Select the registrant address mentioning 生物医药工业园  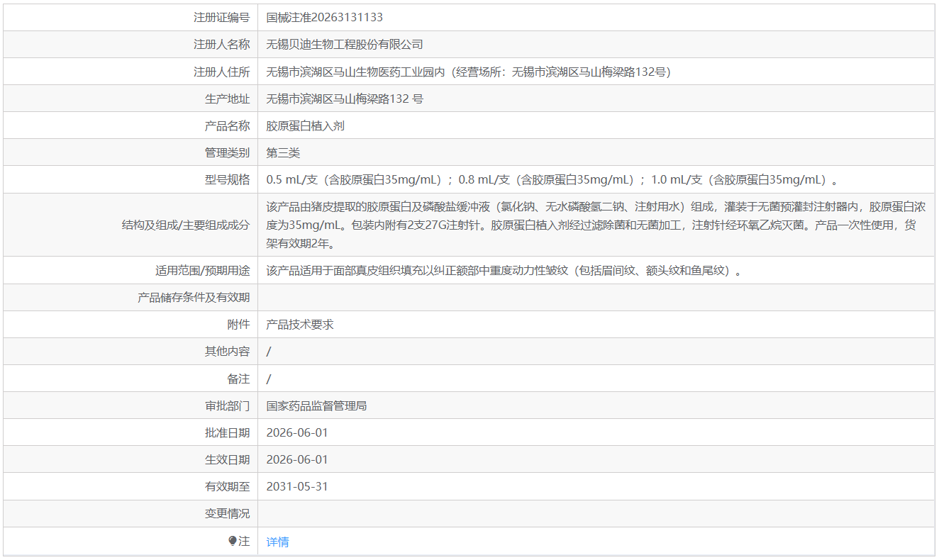pyautogui.click(x=468, y=72)
